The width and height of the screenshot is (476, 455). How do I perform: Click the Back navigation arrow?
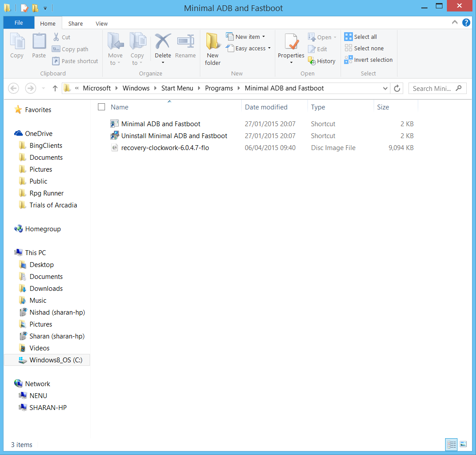(x=13, y=88)
